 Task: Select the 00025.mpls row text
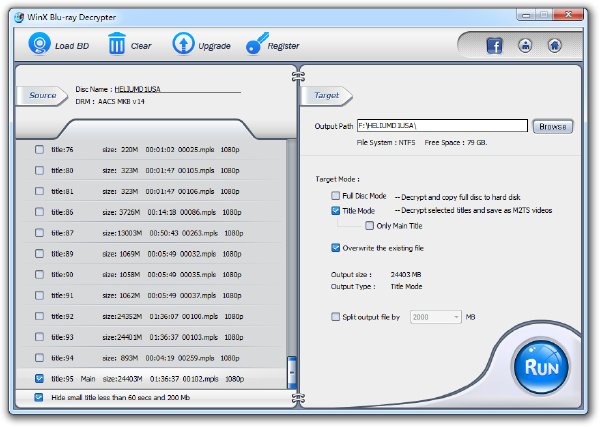pyautogui.click(x=196, y=150)
